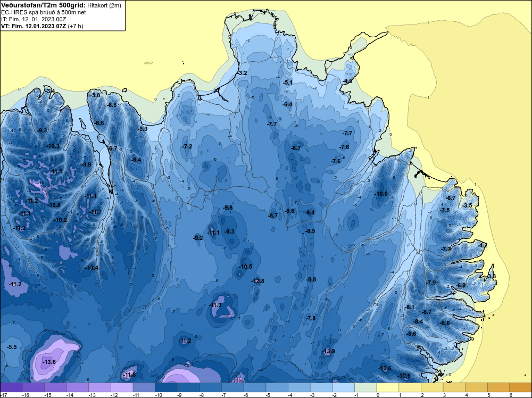Select the legend swatch between -10 and -9
Screen dimensions: 532x398
[x=166, y=387]
